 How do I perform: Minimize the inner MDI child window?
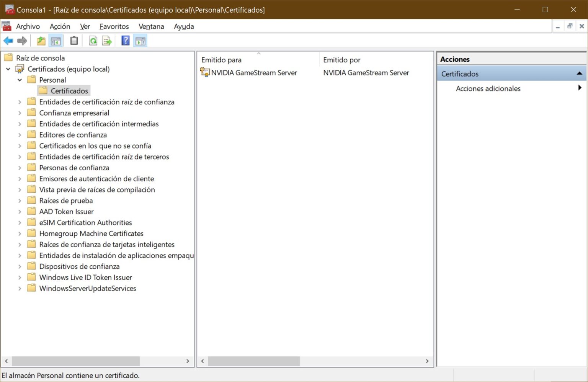click(x=558, y=26)
